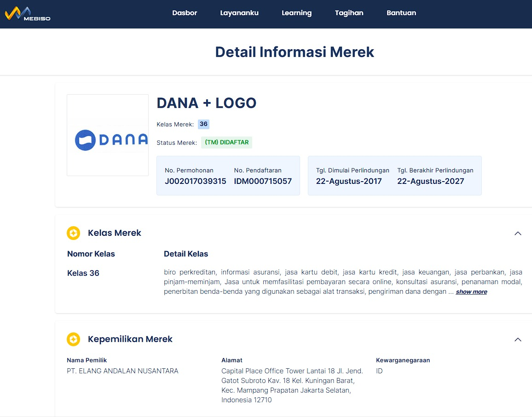
Task: Go to Layananku in the navigation
Action: [239, 13]
